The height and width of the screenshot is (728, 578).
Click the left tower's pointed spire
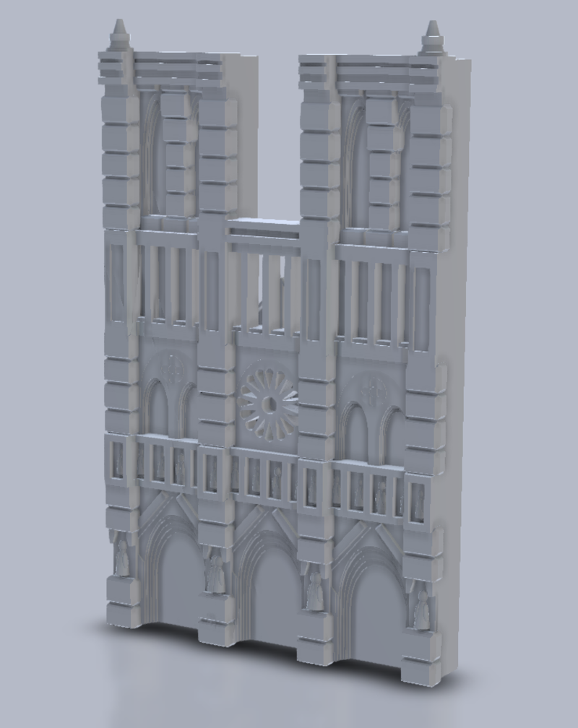(x=118, y=35)
